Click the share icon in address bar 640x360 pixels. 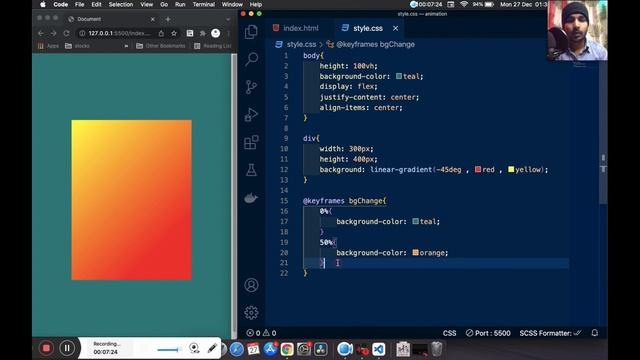[161, 33]
